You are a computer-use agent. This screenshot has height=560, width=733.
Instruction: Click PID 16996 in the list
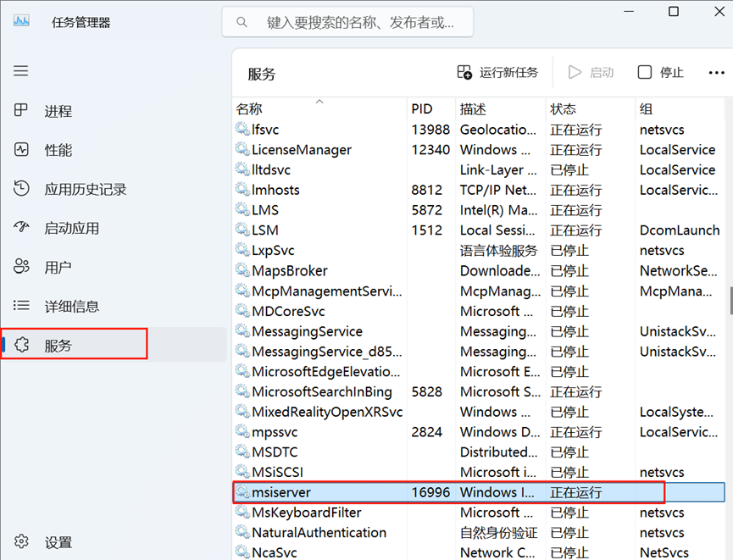tap(430, 492)
